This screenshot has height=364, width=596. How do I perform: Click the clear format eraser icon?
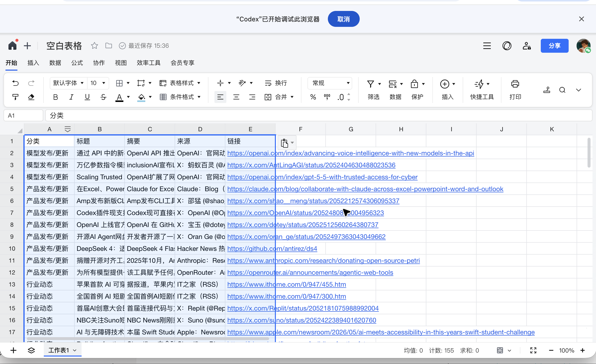coord(31,97)
